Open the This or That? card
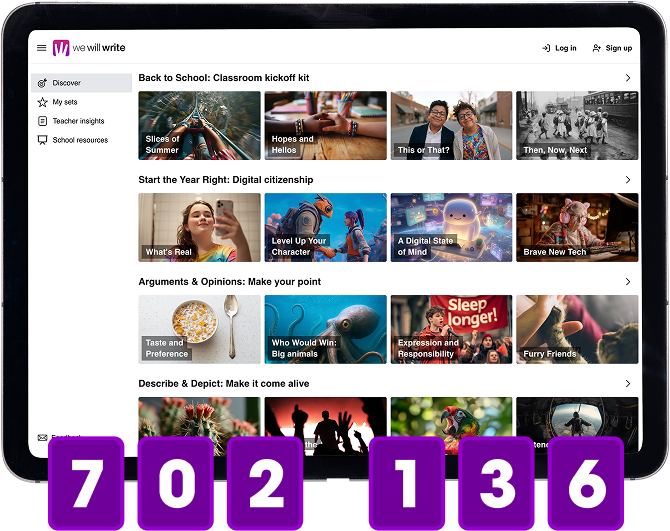The width and height of the screenshot is (670, 531). (x=451, y=126)
